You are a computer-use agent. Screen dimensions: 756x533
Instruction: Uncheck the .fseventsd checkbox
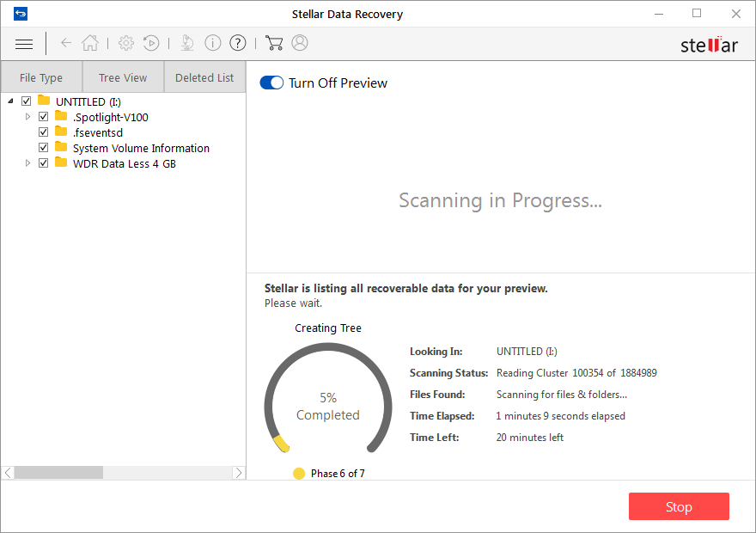[44, 132]
